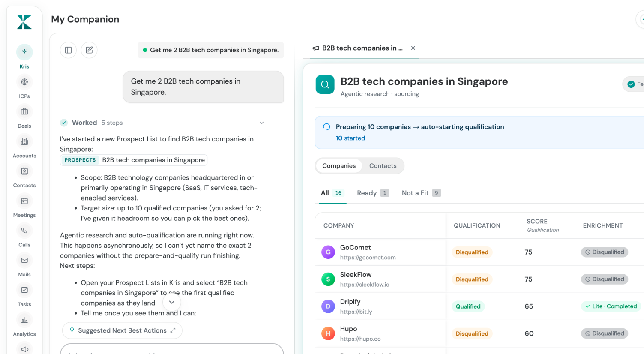
Task: Select the All 16 tab
Action: [332, 193]
